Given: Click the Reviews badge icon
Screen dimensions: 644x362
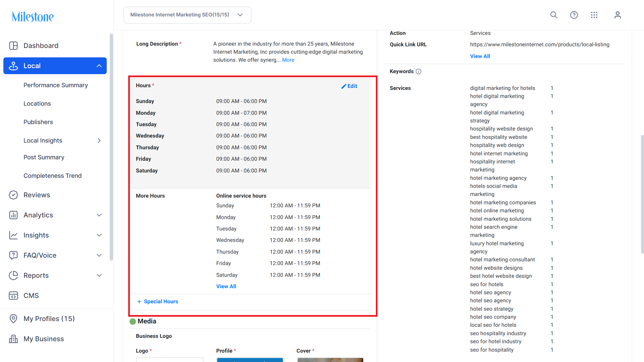Looking at the screenshot, I should 13,195.
